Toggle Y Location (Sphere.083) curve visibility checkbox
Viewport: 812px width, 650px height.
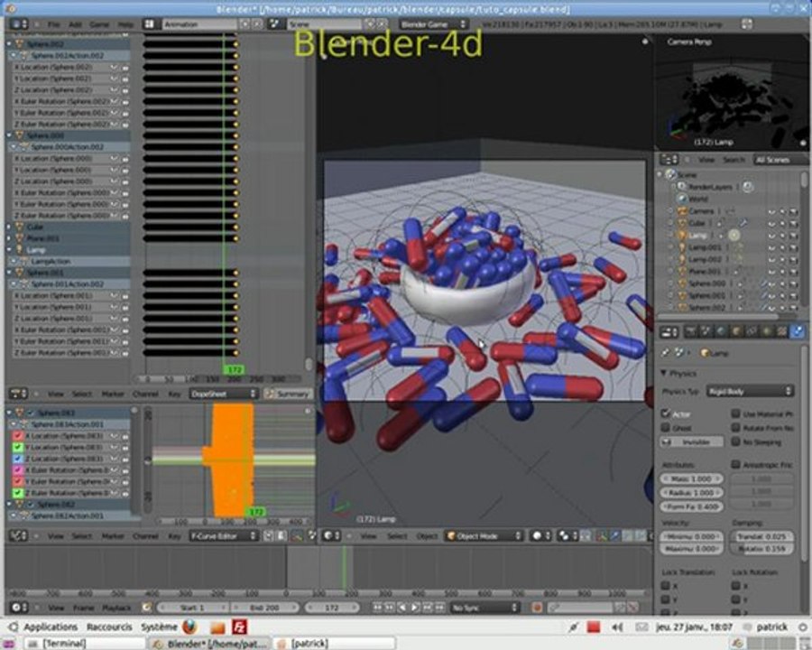pos(18,448)
